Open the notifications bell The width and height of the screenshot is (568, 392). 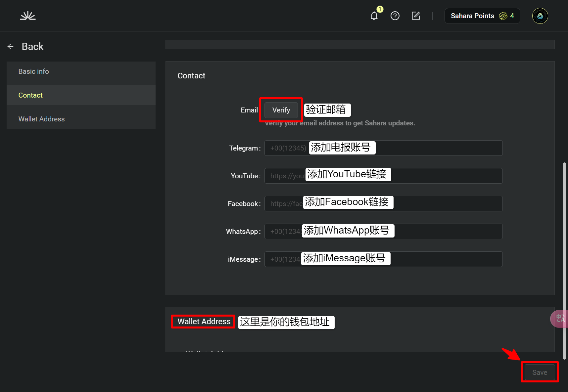tap(374, 16)
